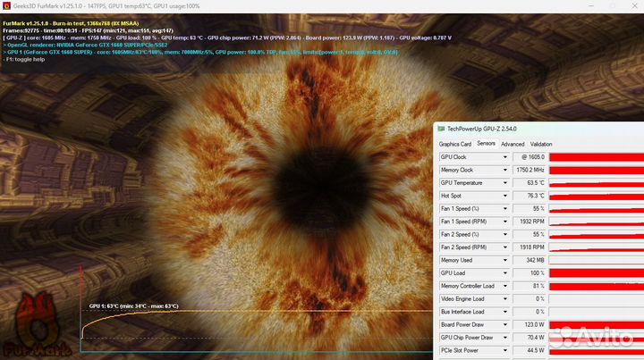The width and height of the screenshot is (644, 360).
Task: Expand the Memory Controller Load dropdown
Action: (x=505, y=286)
